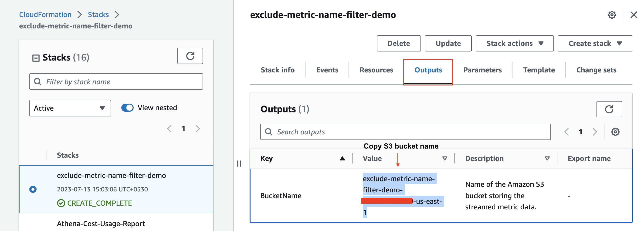Click the search magnifier in stack filter

[x=38, y=82]
